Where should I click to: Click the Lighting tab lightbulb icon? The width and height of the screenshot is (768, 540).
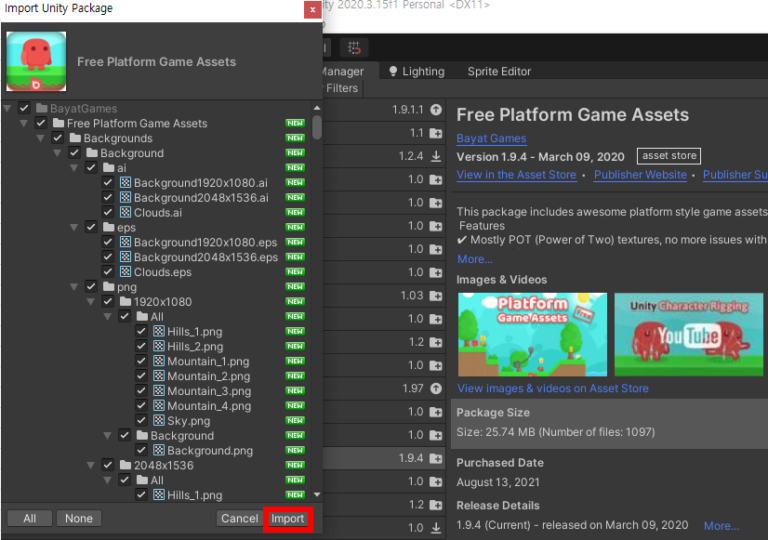[393, 72]
